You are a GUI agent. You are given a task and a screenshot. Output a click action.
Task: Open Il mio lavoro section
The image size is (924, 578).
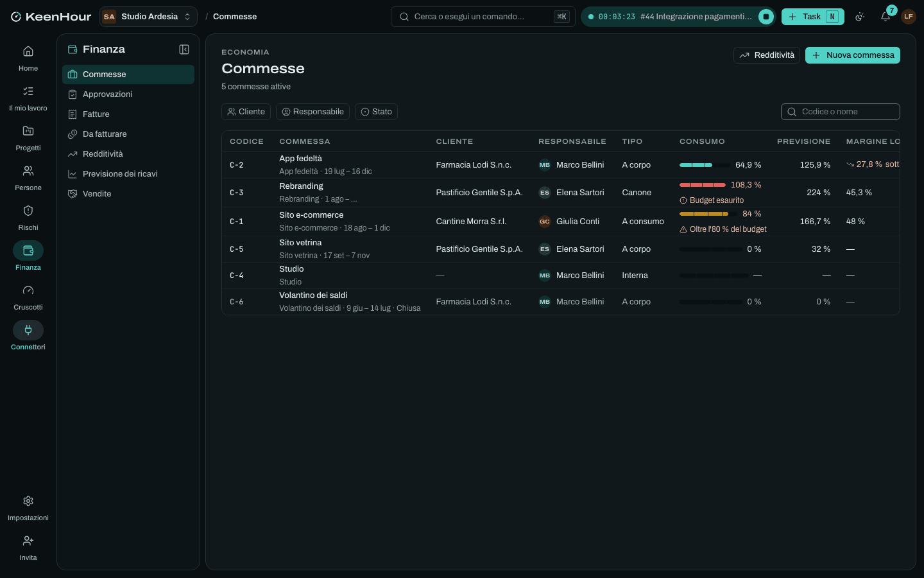[28, 98]
